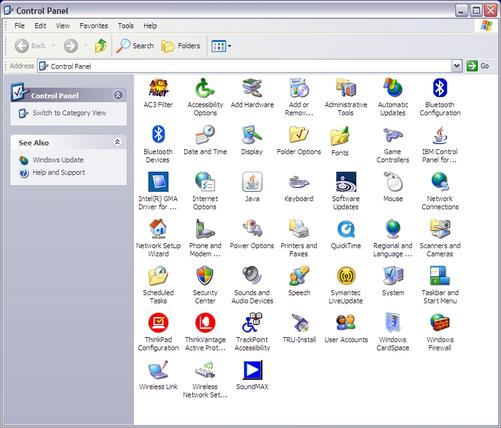Open Automatic Updates settings
The width and height of the screenshot is (501, 428).
click(393, 97)
